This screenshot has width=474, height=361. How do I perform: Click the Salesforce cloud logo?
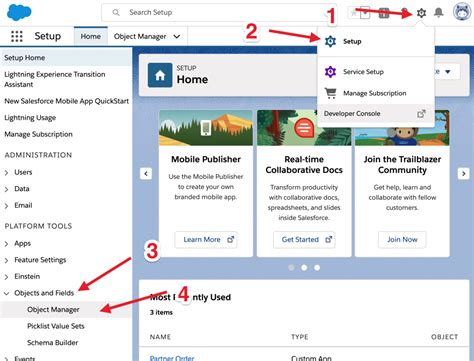[x=19, y=12]
